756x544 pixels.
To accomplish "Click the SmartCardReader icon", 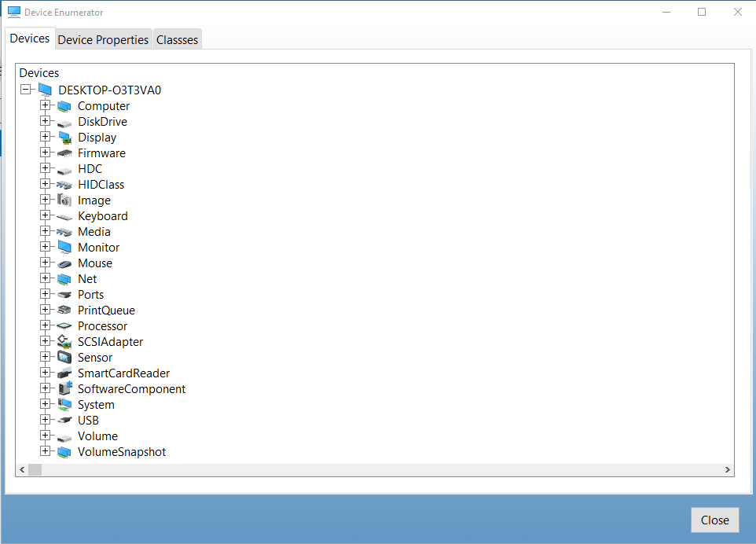I will pyautogui.click(x=64, y=373).
